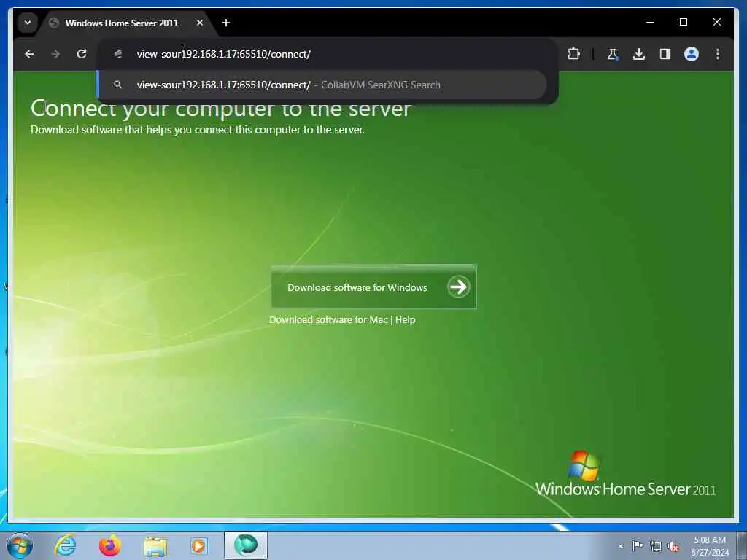This screenshot has width=747, height=560.
Task: Launch Internet Explorer from taskbar
Action: point(65,545)
